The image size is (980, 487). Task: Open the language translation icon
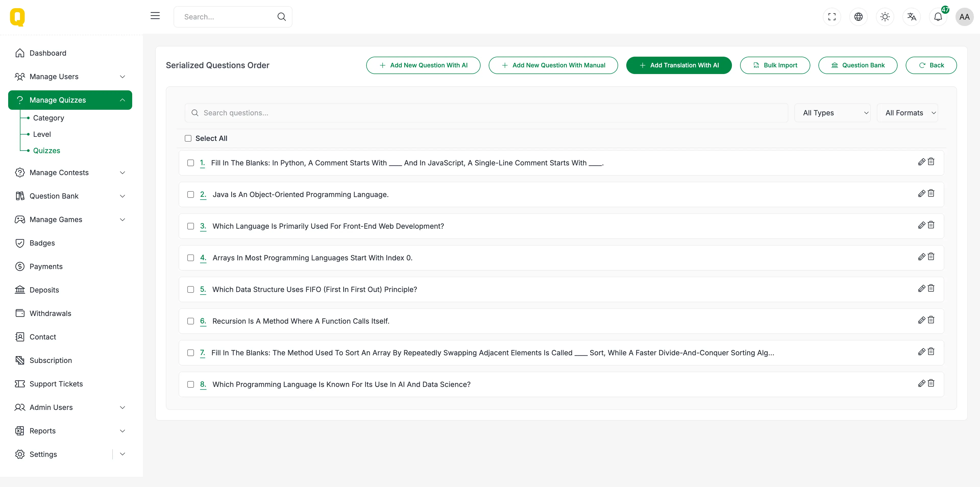click(912, 17)
